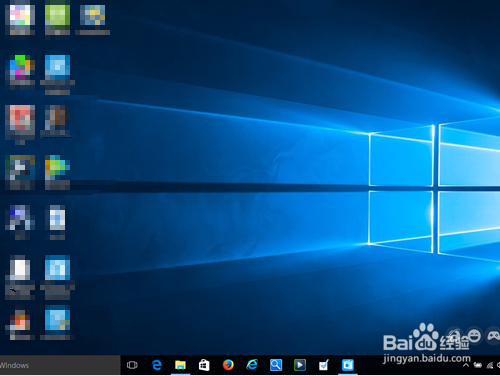Screen dimensions: 500x376
Task: Switch to the light-blue app on taskbar
Action: 348,365
